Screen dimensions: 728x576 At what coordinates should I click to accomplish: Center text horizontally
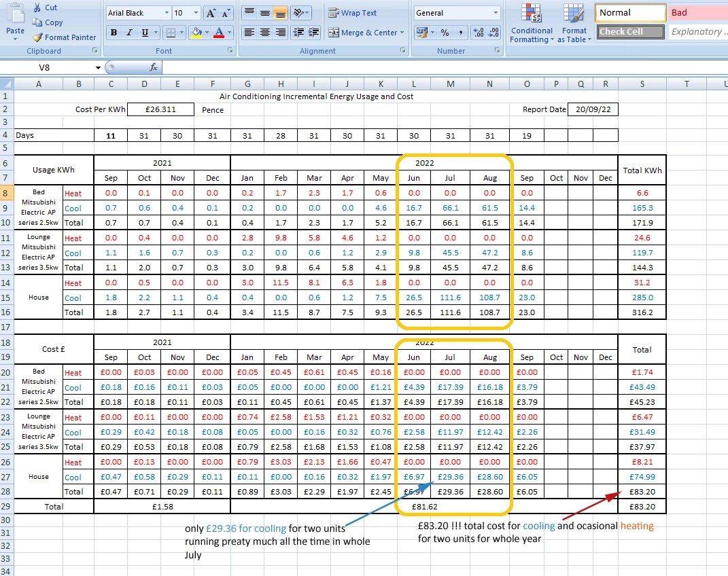(x=264, y=33)
